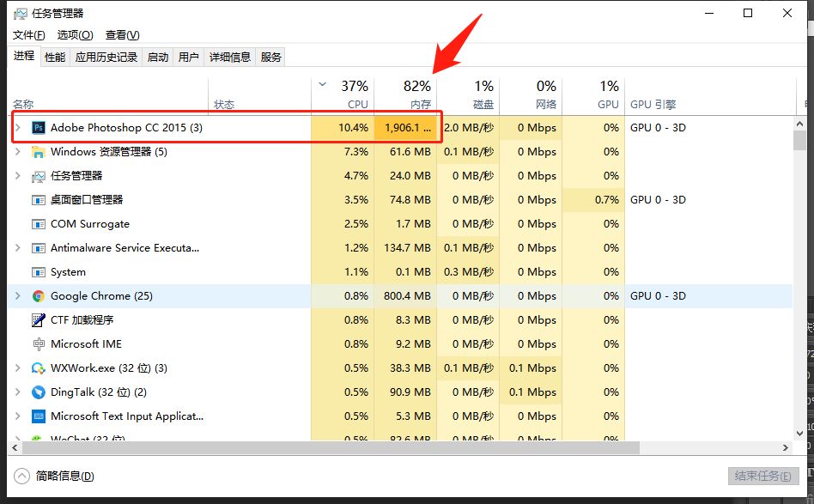Sort by the 名称 column header
814x504 pixels.
[108, 94]
